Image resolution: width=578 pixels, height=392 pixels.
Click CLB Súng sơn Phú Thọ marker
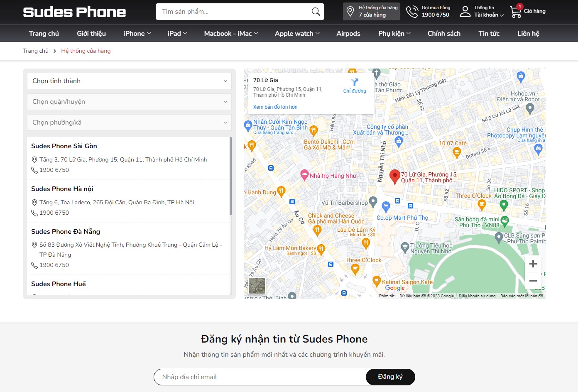click(499, 238)
